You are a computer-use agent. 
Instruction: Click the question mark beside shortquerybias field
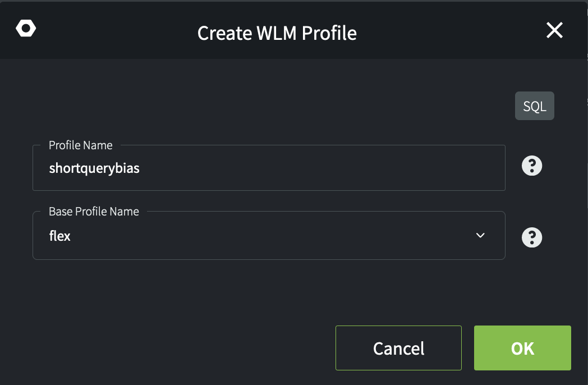tap(531, 166)
